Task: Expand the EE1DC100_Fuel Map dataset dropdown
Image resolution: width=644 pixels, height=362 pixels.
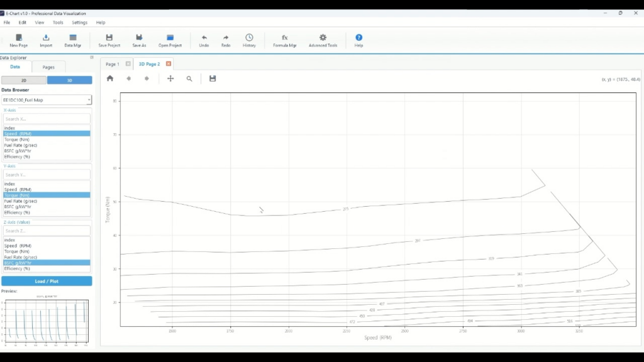Action: [47, 100]
